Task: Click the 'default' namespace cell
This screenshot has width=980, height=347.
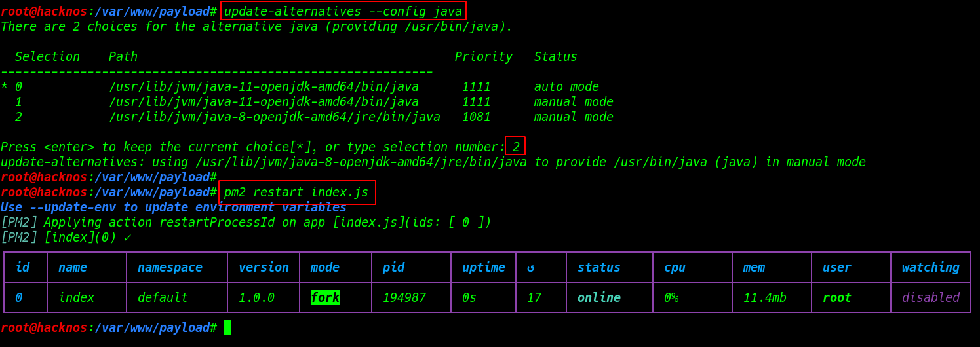Action: click(x=163, y=298)
